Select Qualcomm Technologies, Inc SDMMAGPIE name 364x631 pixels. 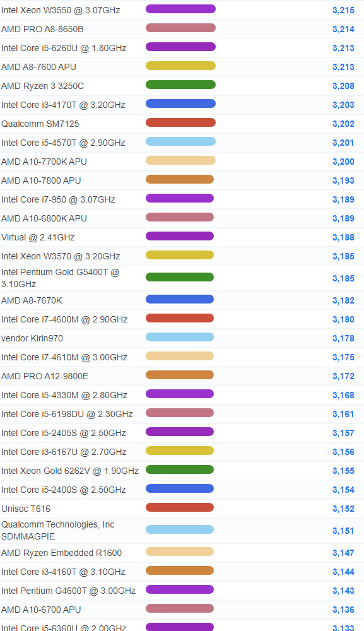[x=58, y=531]
